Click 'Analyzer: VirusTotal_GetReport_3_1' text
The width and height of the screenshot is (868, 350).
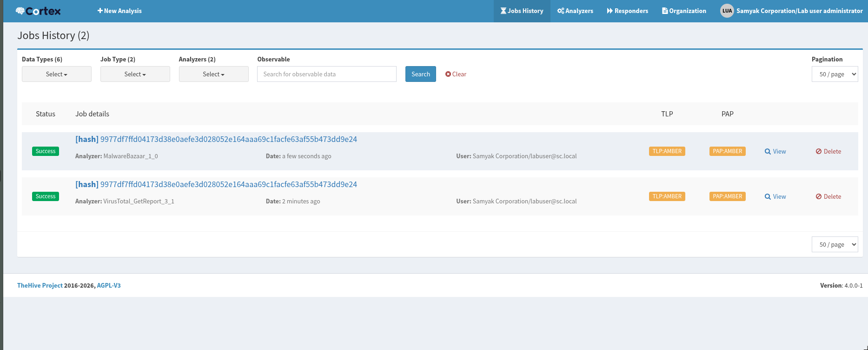[x=125, y=201]
